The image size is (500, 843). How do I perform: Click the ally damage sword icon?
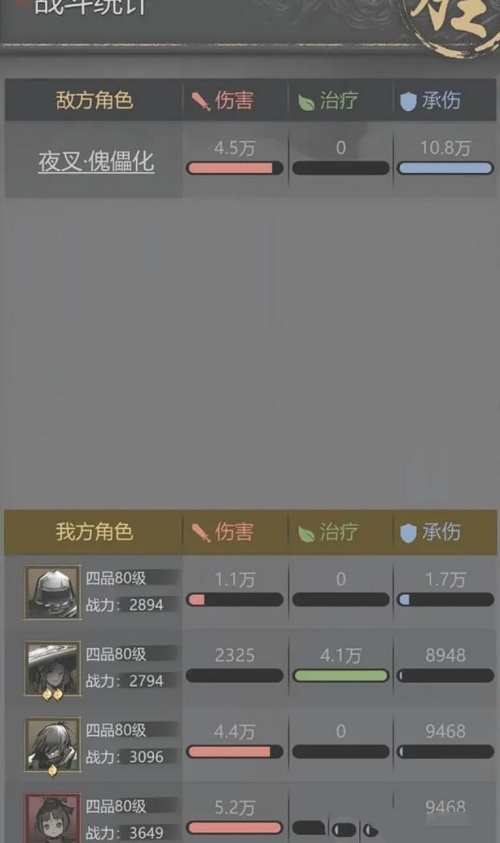201,533
